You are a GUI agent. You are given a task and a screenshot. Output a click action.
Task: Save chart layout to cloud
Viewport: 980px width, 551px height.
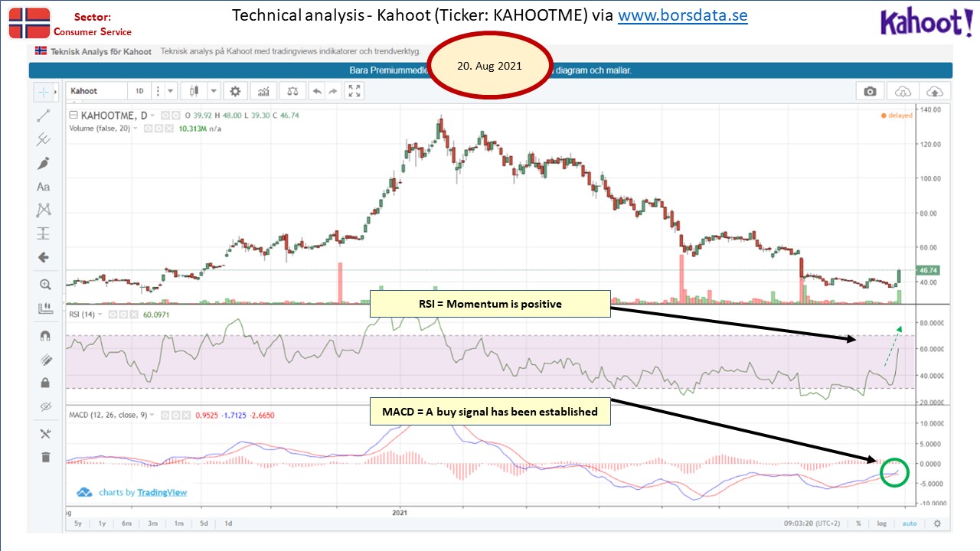(935, 91)
